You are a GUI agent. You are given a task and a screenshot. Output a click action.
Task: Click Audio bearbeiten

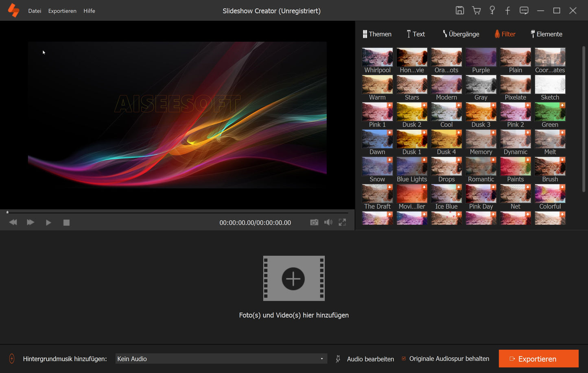click(x=370, y=359)
